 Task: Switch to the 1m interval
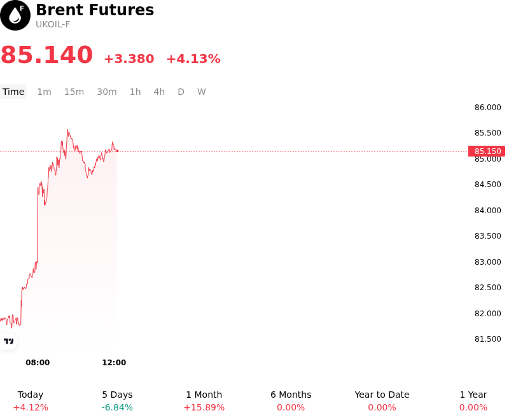tap(44, 92)
